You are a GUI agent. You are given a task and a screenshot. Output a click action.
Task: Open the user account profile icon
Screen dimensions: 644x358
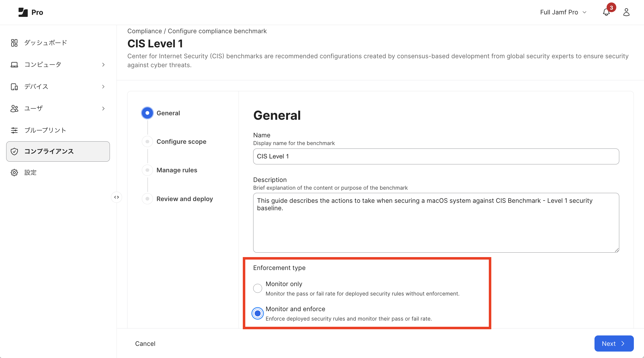point(626,12)
